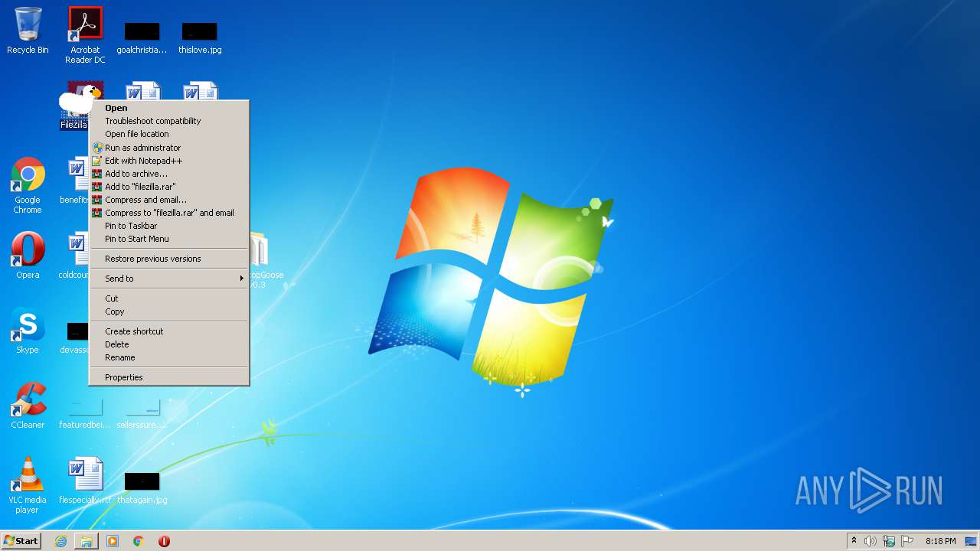The height and width of the screenshot is (551, 980).
Task: Select the thatagain.jpg desktop file
Action: pos(142,488)
